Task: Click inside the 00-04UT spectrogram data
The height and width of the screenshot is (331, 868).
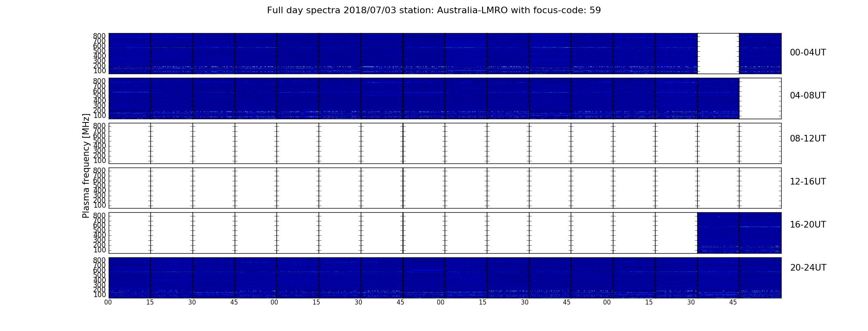Action: point(403,53)
